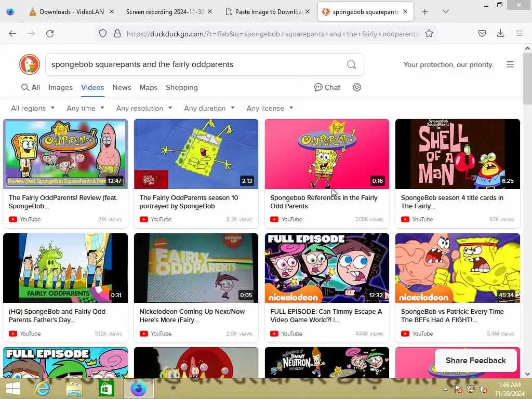Launch Internet Explorer from taskbar
Viewport: 532px width, 399px height.
tap(43, 389)
